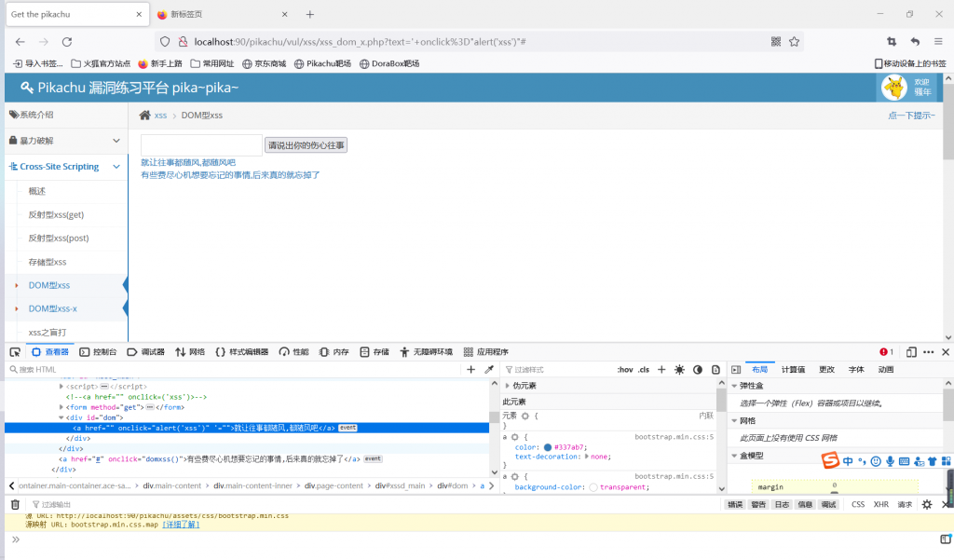The image size is (954, 560).
Task: Toggle the .cls class panel
Action: [643, 370]
